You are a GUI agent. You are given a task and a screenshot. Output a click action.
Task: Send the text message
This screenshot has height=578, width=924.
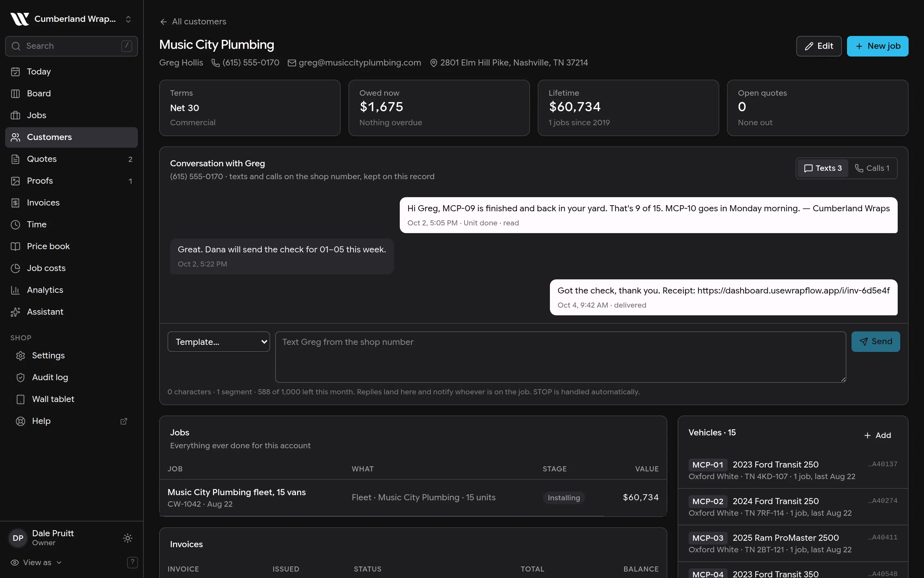pyautogui.click(x=876, y=342)
